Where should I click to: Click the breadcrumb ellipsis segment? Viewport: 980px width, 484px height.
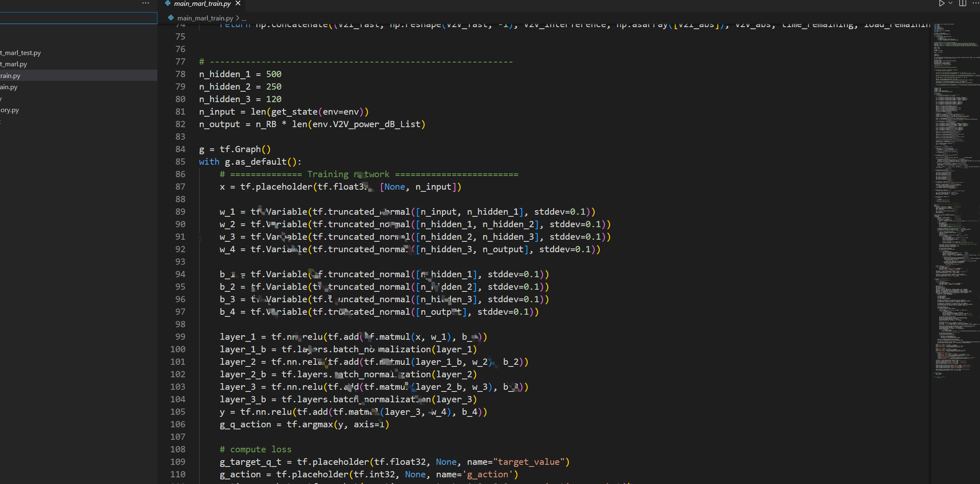244,18
